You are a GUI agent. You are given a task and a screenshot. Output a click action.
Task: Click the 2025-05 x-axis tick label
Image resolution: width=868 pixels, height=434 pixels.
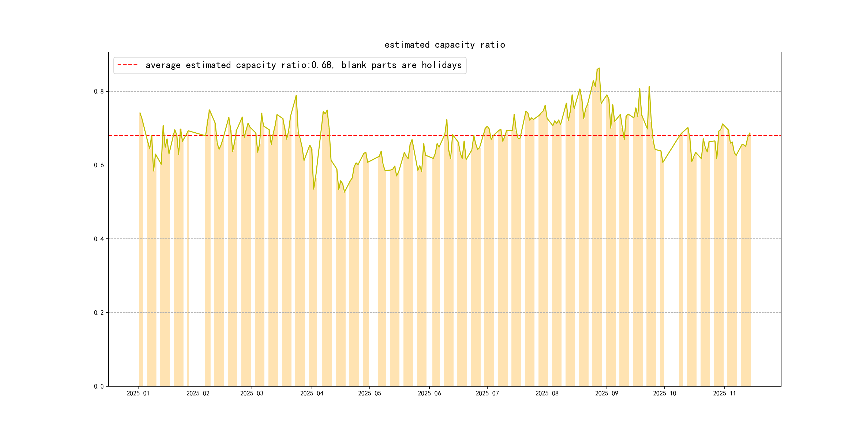click(369, 393)
